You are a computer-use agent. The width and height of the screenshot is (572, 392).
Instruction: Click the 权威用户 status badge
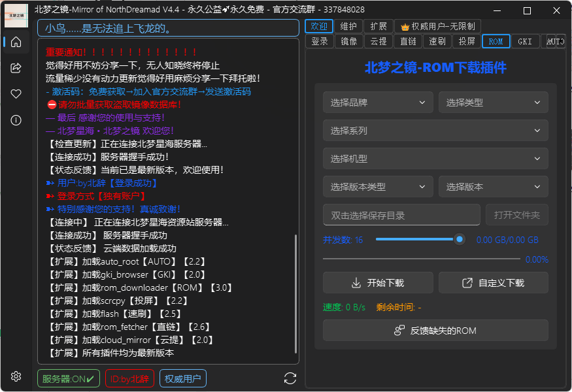pos(183,378)
